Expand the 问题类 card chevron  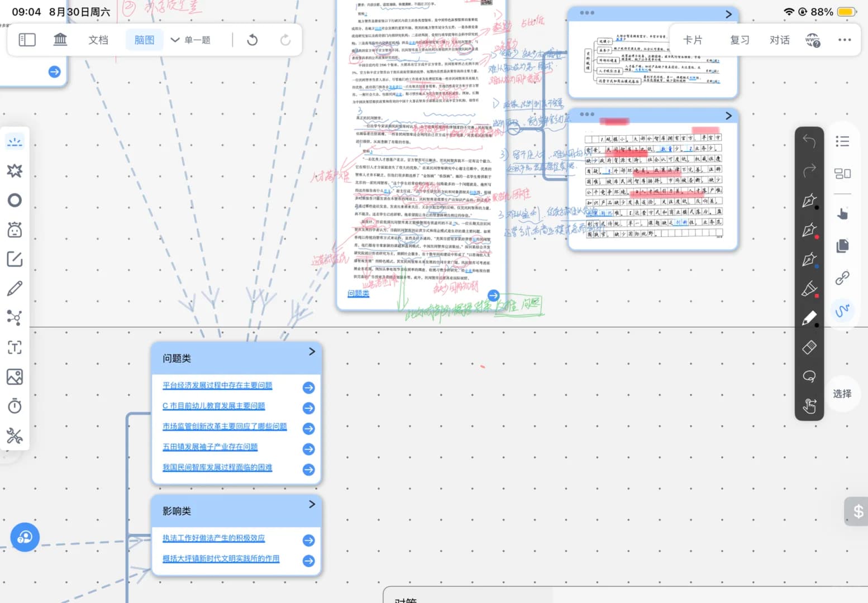point(312,352)
